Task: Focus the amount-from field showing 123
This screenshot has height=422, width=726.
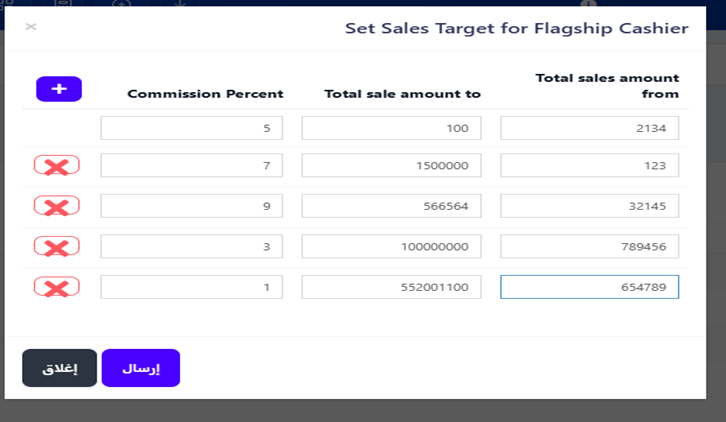Action: (590, 165)
